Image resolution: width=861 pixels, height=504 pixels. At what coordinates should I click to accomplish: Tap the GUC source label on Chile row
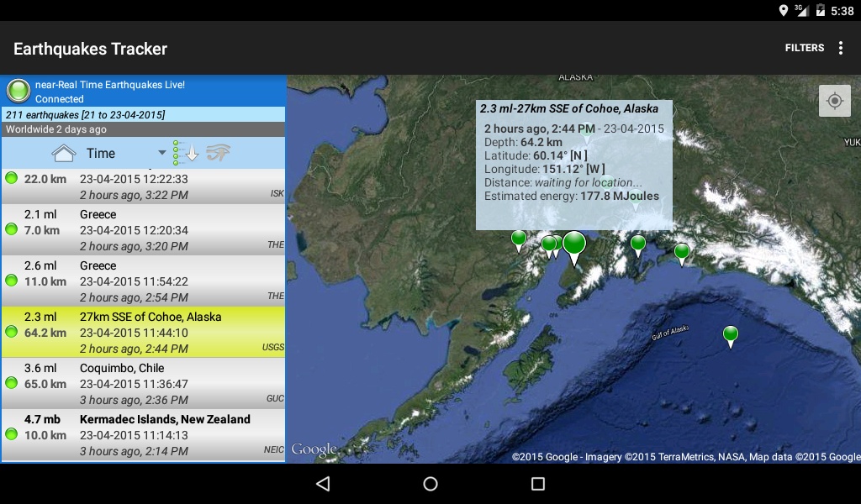275,398
